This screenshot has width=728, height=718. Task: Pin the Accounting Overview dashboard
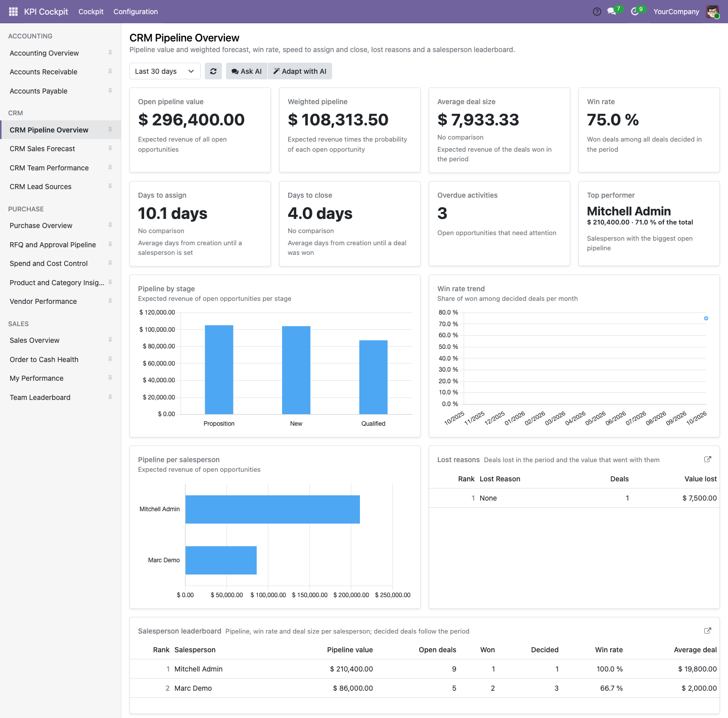[x=110, y=53]
